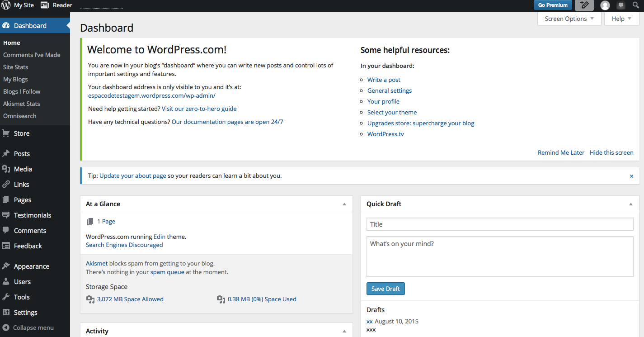
Task: Click the page icon beside 1 Page
Action: point(90,222)
